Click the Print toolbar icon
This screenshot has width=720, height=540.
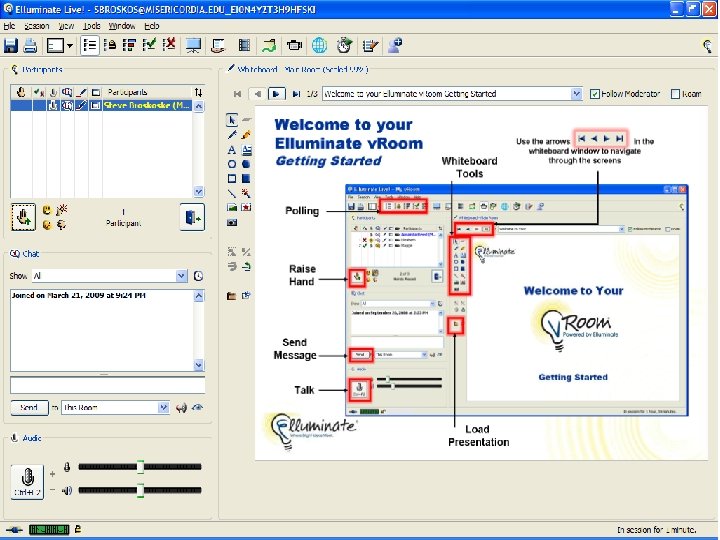pyautogui.click(x=30, y=45)
